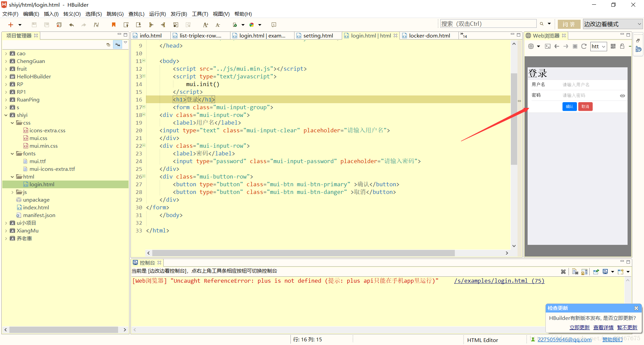Go back in the Web browser panel
The height and width of the screenshot is (345, 644).
(557, 46)
